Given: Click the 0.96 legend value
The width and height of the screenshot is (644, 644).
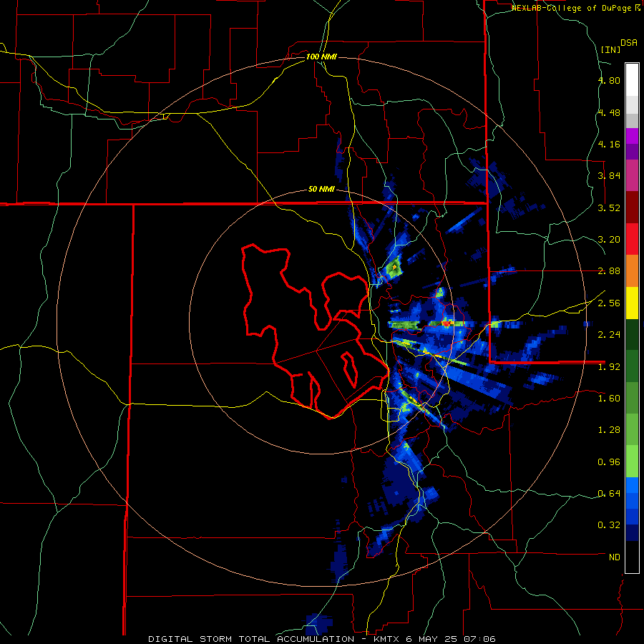Looking at the screenshot, I should 609,462.
